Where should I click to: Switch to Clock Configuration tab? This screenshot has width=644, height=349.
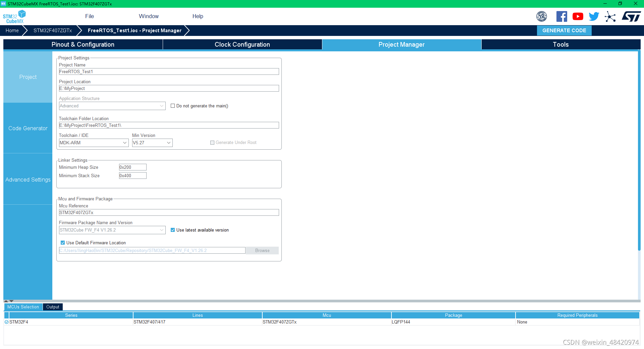coord(242,44)
